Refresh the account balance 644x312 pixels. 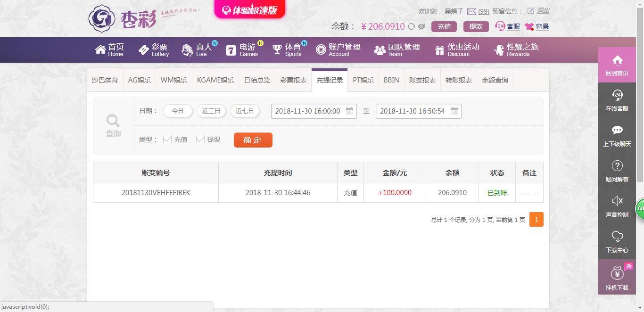click(411, 27)
